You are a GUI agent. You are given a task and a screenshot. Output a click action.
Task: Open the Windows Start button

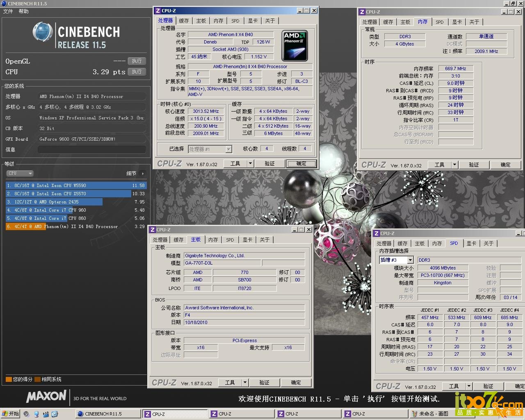click(x=10, y=414)
